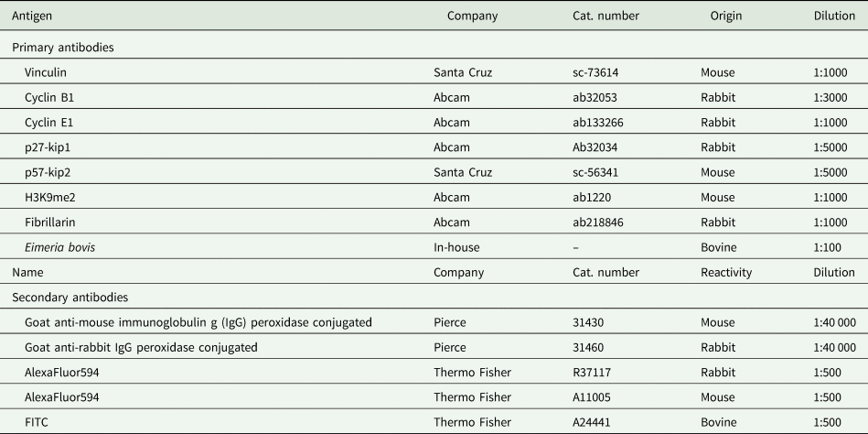Click the Origin column header
868x434 pixels.
pos(725,16)
